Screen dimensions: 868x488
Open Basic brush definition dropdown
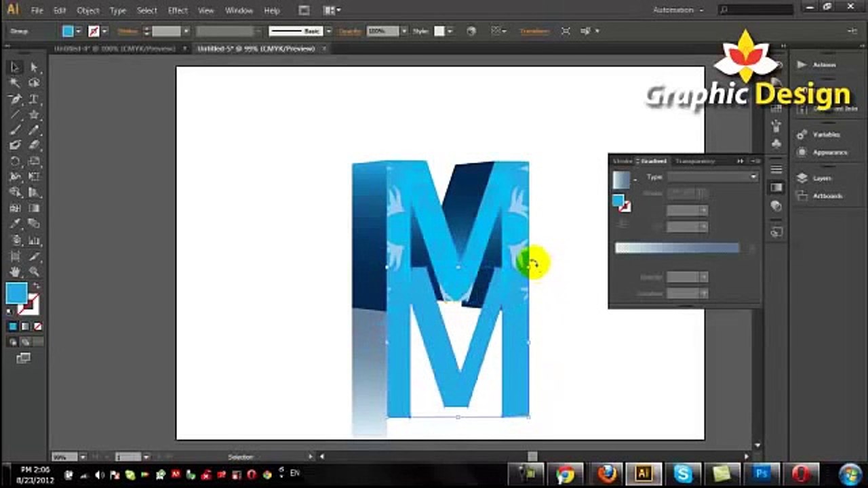(x=328, y=31)
